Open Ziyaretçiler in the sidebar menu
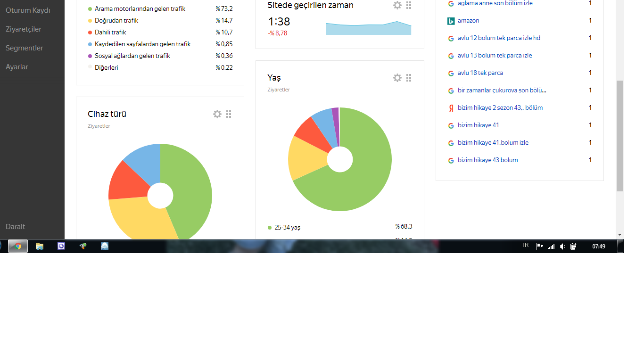Image resolution: width=644 pixels, height=362 pixels. click(x=24, y=29)
